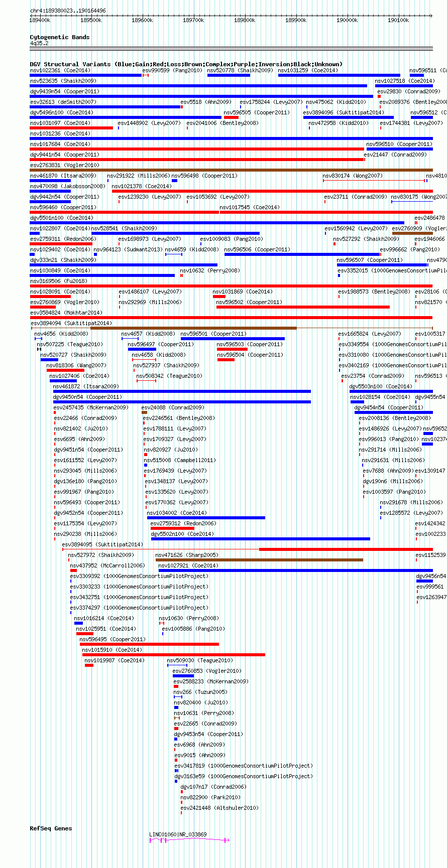Select esv3894096 (Suktitipat2014) label
This screenshot has height=868, width=447.
coord(344,112)
